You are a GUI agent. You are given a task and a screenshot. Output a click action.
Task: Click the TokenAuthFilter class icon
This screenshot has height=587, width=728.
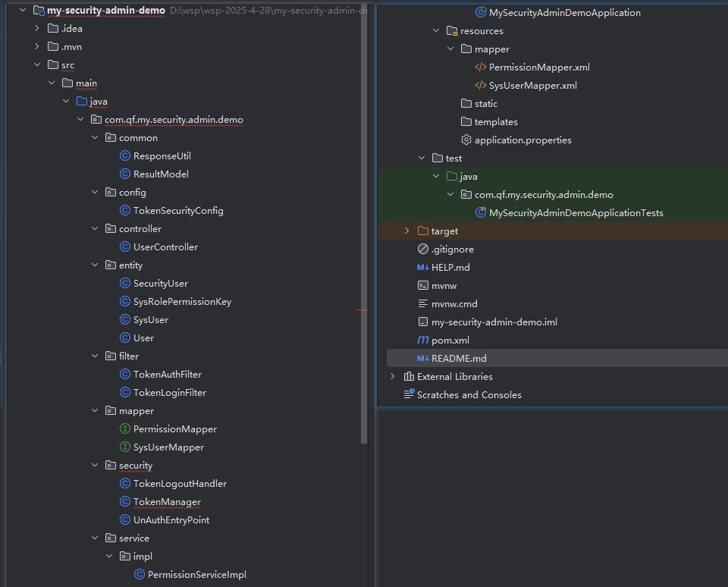[125, 374]
